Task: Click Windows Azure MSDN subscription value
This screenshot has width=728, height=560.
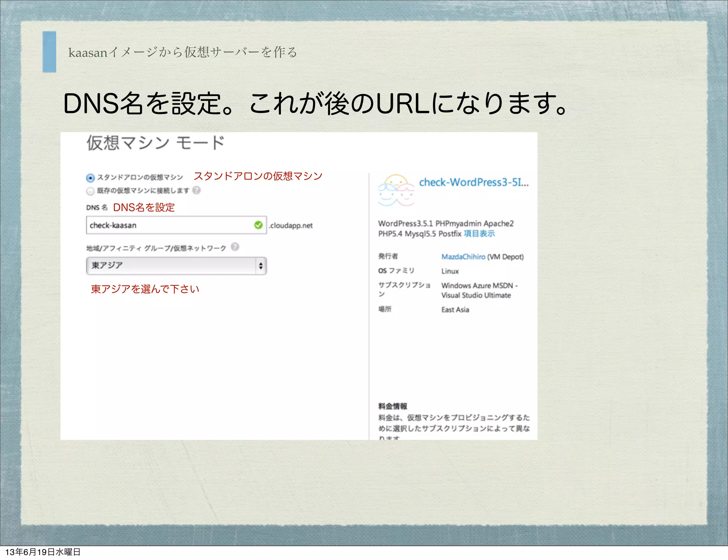Action: [x=480, y=290]
